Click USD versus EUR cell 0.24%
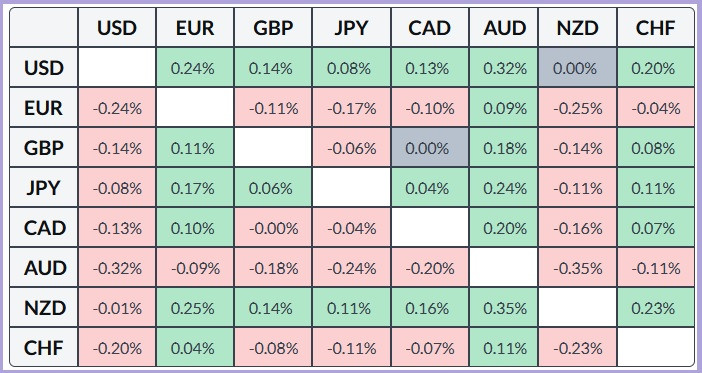702x373 pixels. pyautogui.click(x=195, y=68)
